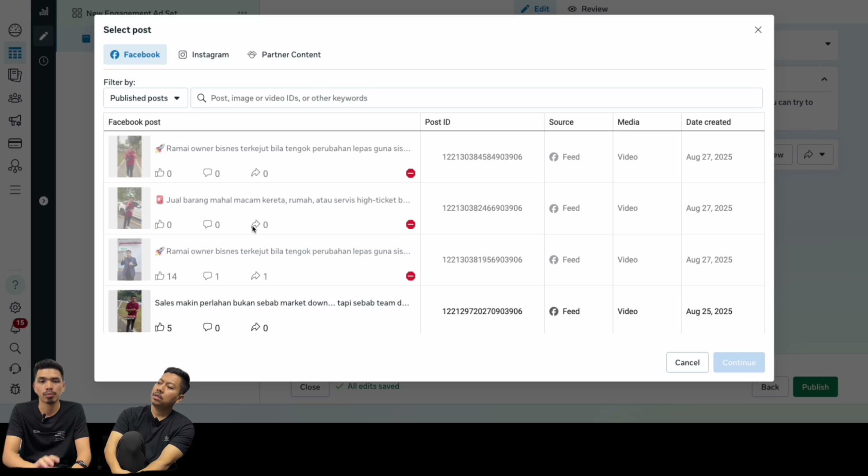This screenshot has width=868, height=476.
Task: Open settings gear icon in sidebar
Action: 15,308
